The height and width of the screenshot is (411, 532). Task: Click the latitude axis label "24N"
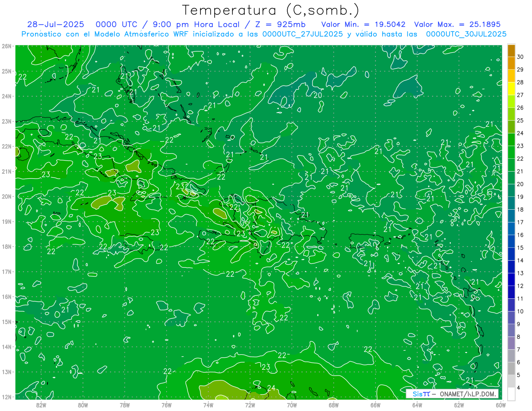point(7,96)
